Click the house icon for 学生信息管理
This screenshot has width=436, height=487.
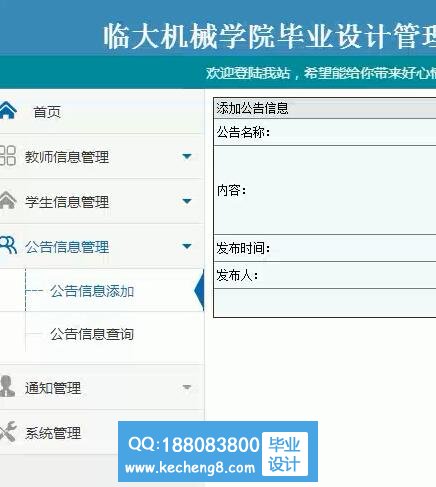coord(8,200)
